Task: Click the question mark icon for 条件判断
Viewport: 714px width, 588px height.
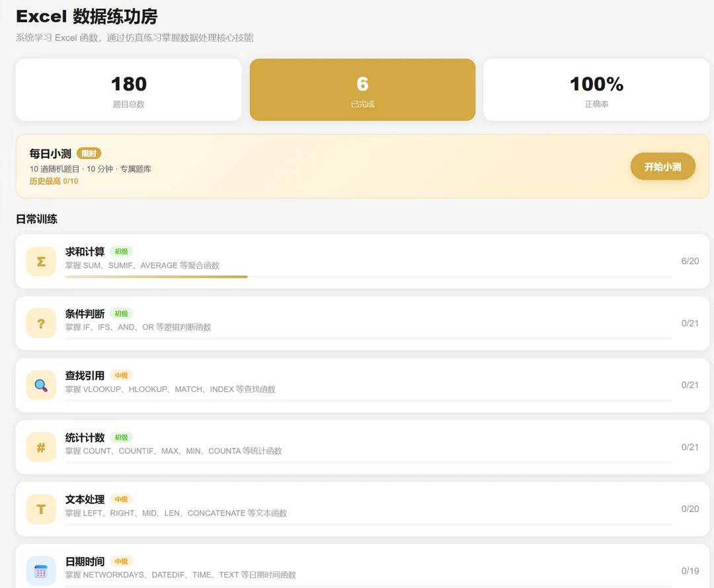Action: pos(41,323)
